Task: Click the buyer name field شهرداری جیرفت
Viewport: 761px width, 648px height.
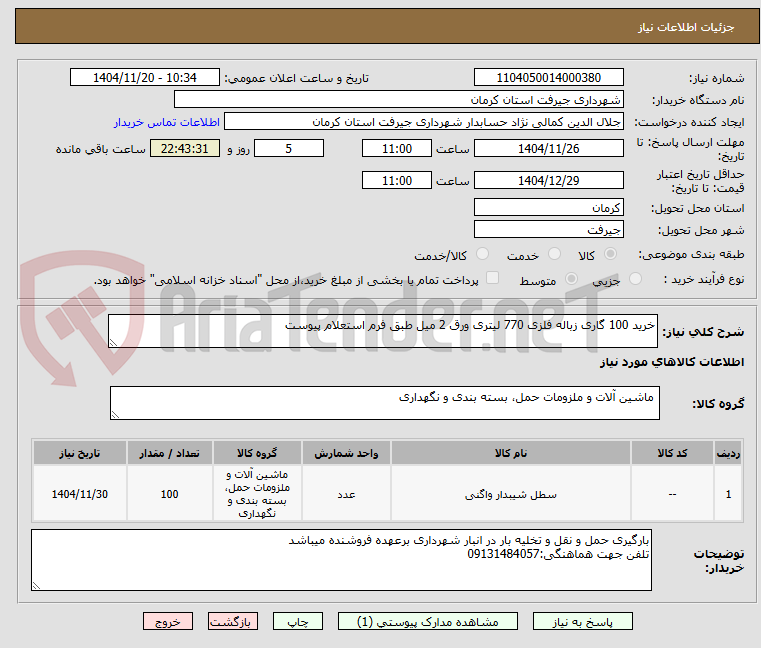Action: click(x=398, y=100)
